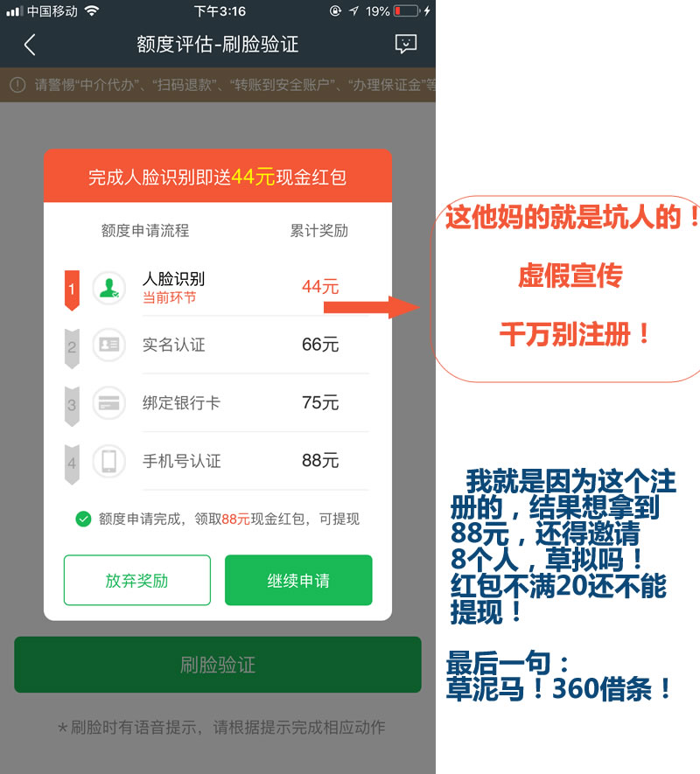Tap the phone verification icon
The image size is (700, 774).
(108, 461)
